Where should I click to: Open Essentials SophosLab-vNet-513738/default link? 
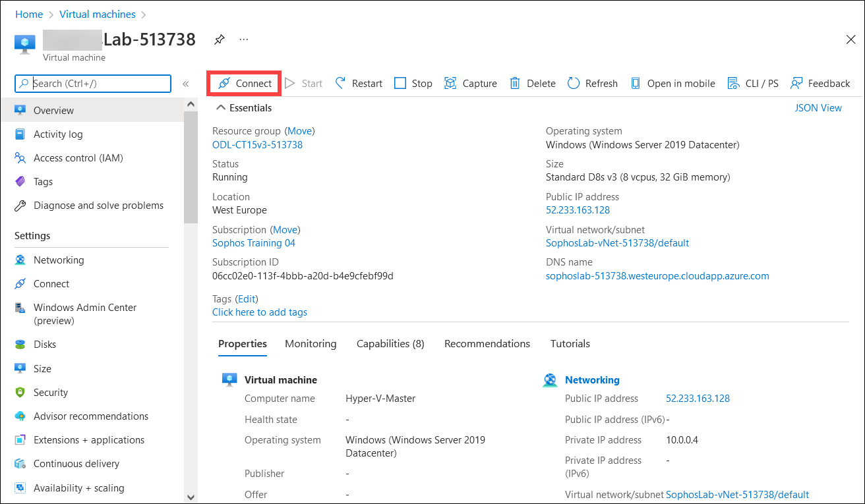617,243
